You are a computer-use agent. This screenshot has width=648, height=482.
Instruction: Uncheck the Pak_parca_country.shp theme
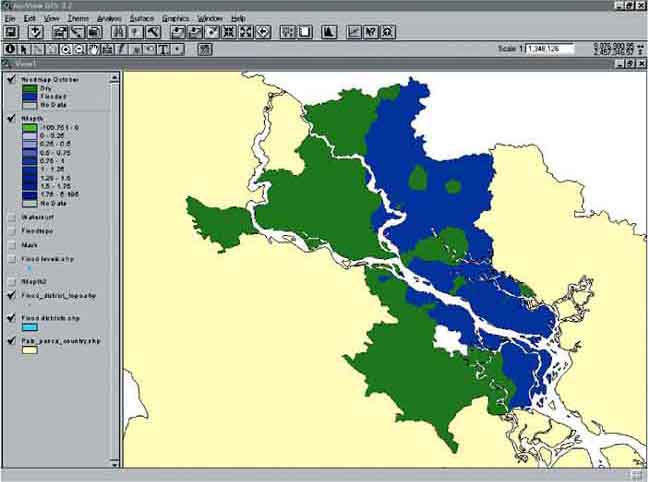coord(11,340)
